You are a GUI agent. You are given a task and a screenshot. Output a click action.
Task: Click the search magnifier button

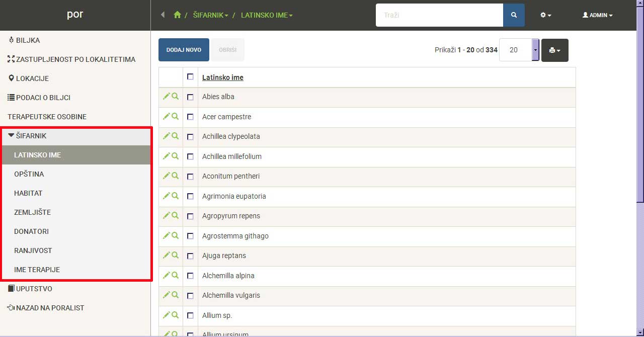pyautogui.click(x=514, y=15)
